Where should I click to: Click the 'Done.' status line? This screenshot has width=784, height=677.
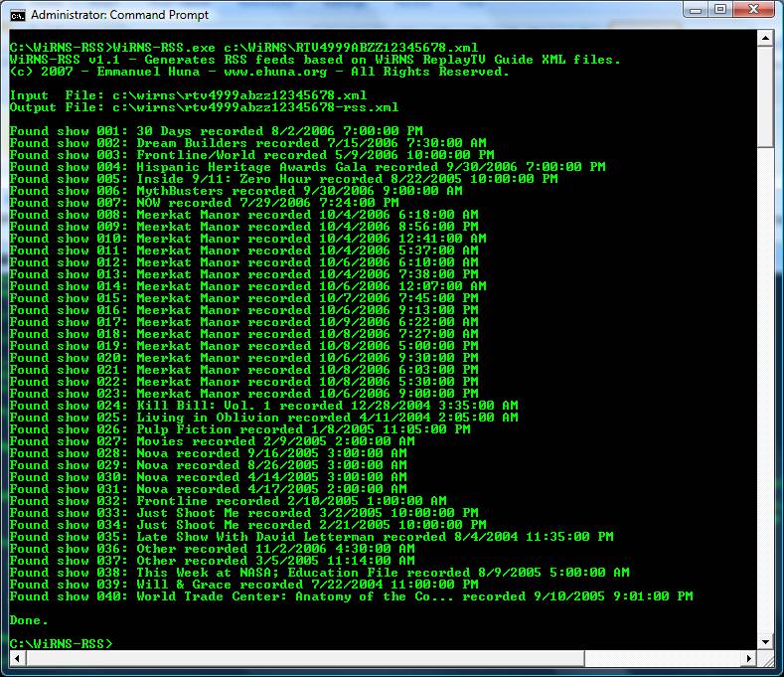[x=29, y=620]
